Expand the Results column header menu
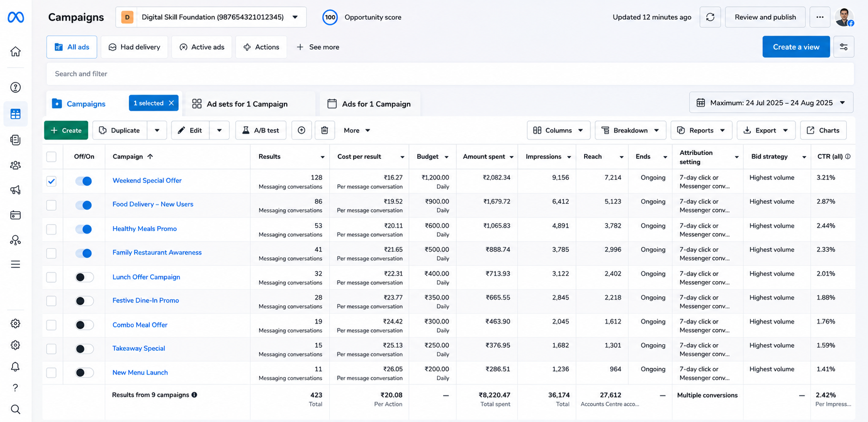Screen dimensions: 868x422 [x=322, y=157]
